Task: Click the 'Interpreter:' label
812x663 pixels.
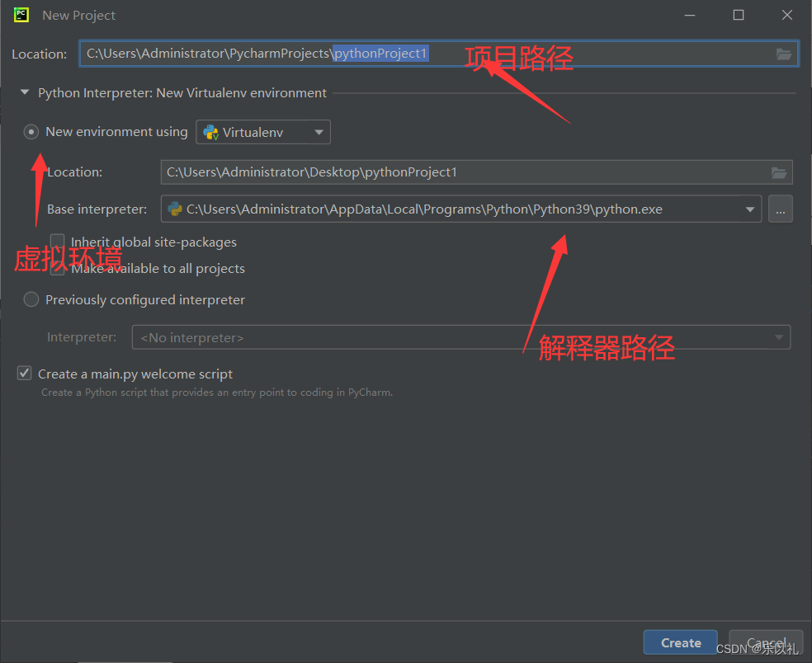Action: coord(82,337)
